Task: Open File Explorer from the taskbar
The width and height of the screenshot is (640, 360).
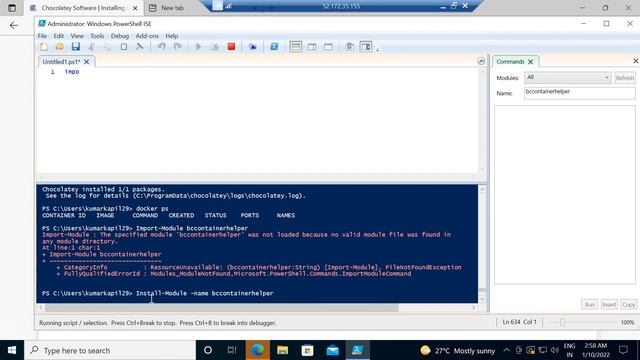Action: coord(282,350)
